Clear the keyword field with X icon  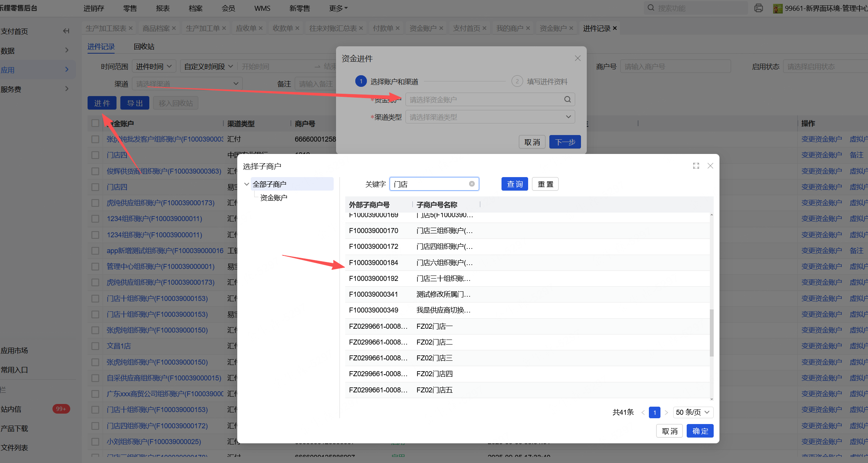click(472, 184)
